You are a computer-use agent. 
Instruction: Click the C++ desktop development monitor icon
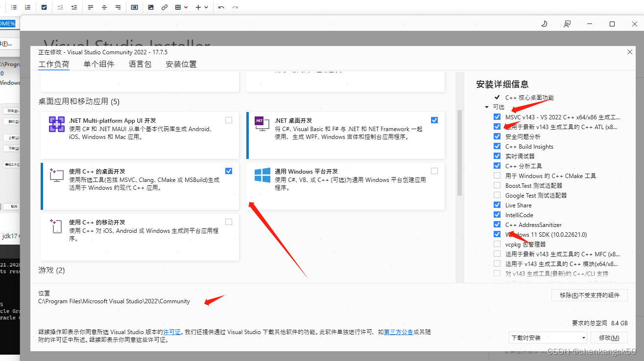tap(57, 175)
